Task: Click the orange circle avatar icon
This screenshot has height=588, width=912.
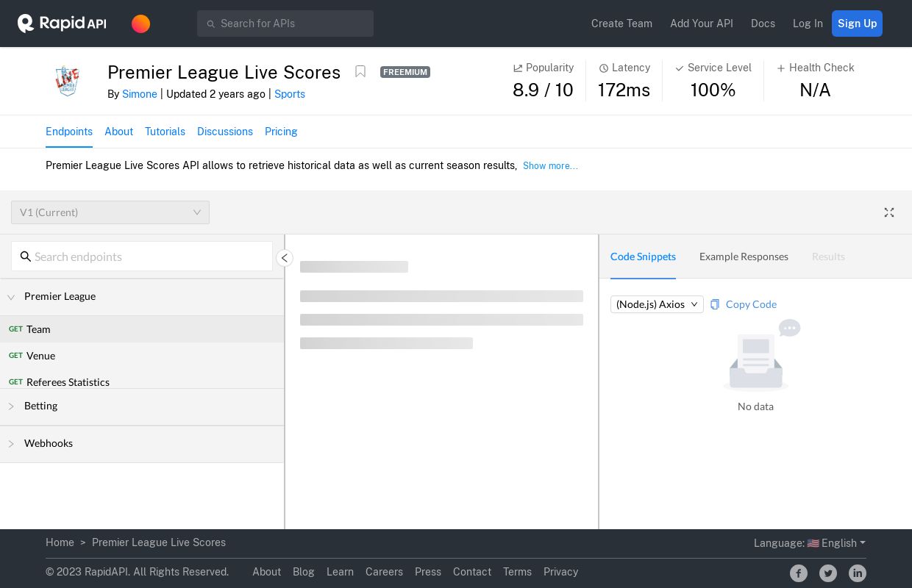Action: (141, 24)
